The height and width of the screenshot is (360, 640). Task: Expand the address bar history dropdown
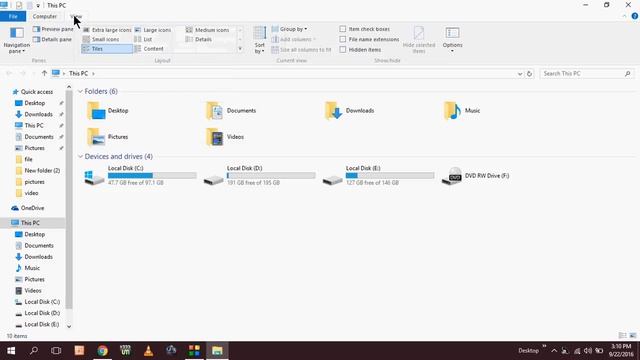pos(520,74)
